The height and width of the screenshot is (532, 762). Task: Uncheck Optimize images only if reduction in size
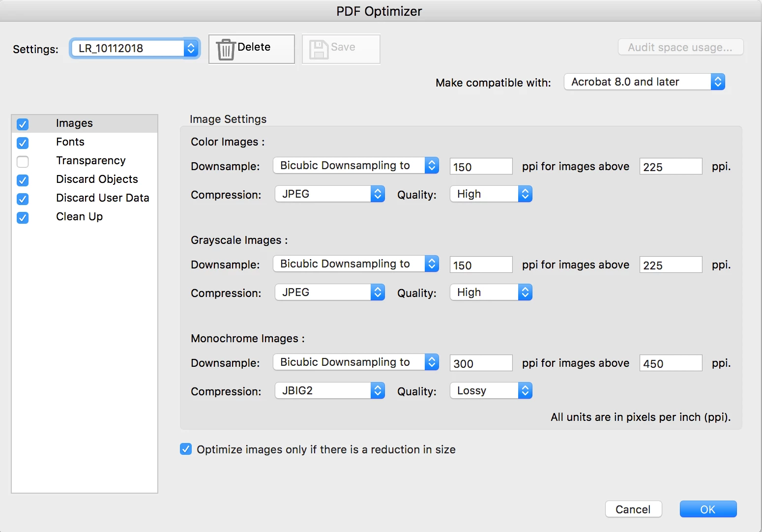(x=186, y=449)
